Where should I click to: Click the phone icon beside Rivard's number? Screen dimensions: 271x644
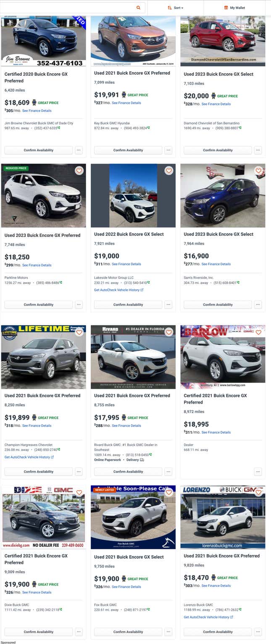(150, 454)
